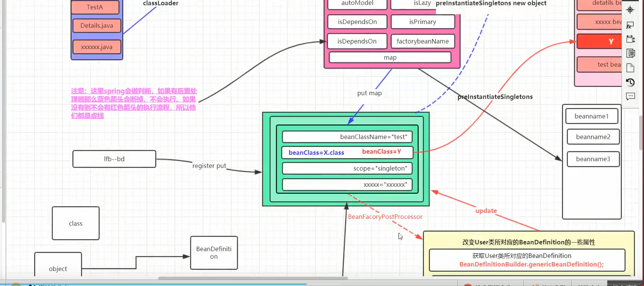
Task: Click the black preInstantiateSingletons label on arrow
Action: point(495,97)
